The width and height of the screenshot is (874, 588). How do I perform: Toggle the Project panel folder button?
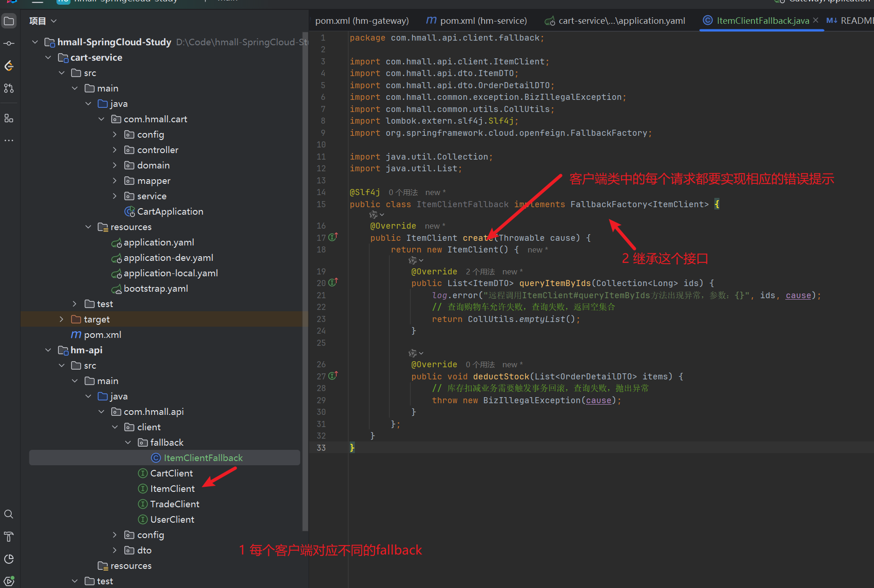coord(9,21)
